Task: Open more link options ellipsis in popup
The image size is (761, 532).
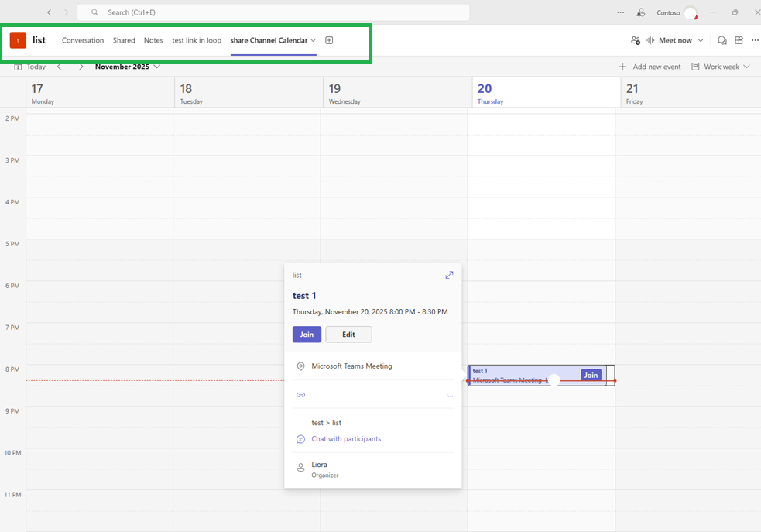Action: pyautogui.click(x=450, y=396)
